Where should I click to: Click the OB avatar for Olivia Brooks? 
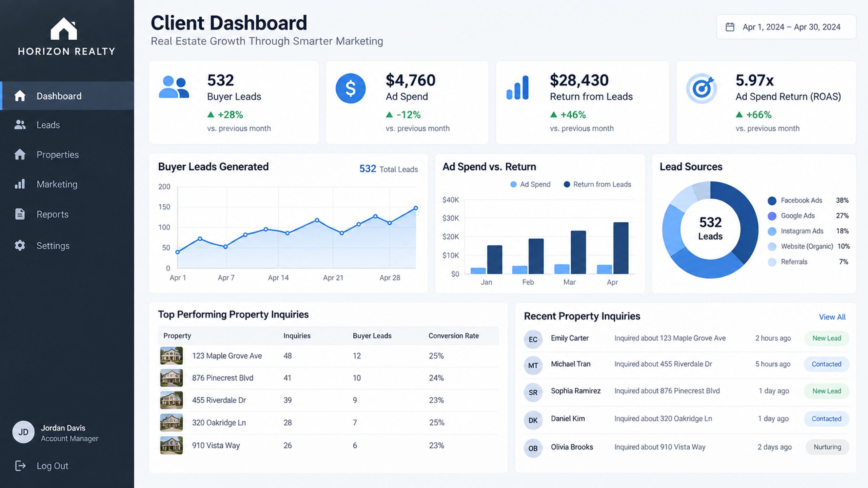pos(533,448)
